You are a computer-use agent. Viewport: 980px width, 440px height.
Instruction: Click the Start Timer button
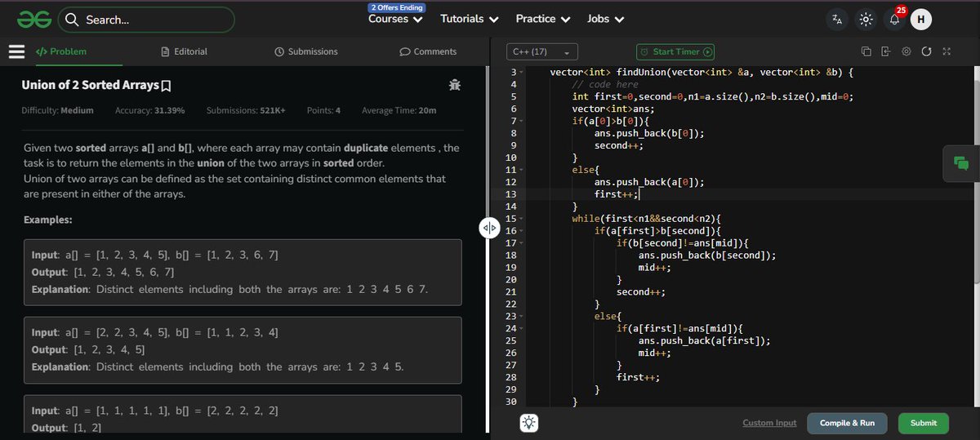(x=675, y=51)
